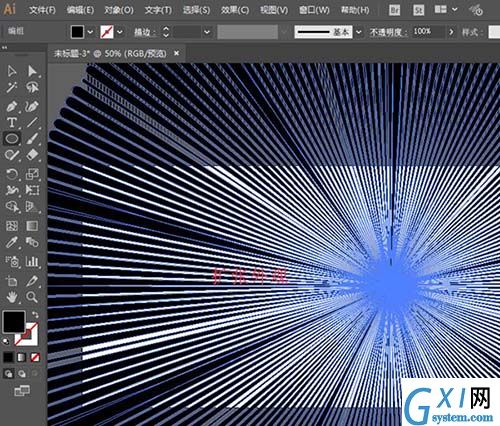This screenshot has width=500, height=426.
Task: Select the Ellipse tool
Action: (x=12, y=139)
